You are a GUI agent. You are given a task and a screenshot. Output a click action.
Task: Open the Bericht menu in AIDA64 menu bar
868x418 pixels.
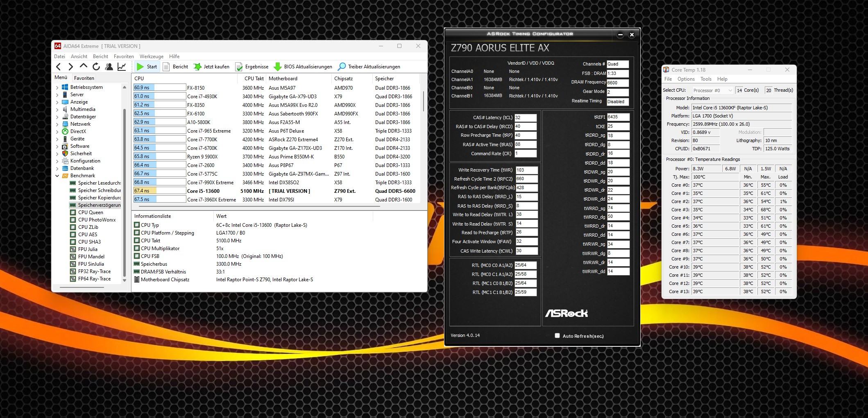coord(100,56)
